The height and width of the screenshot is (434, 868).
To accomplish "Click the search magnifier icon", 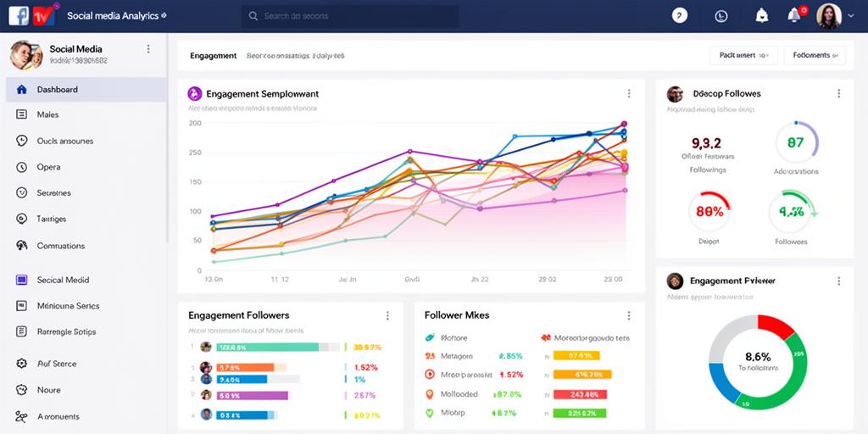I will click(253, 16).
